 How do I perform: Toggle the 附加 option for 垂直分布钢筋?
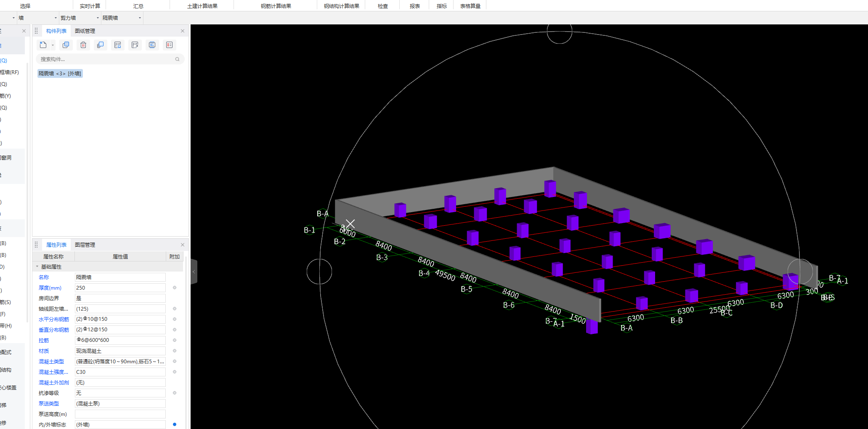coord(175,330)
